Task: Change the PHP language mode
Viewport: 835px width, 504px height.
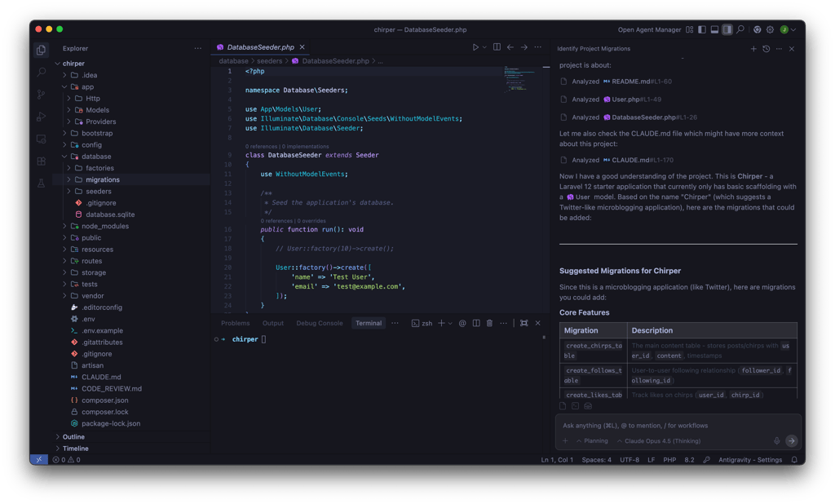Action: (669, 460)
